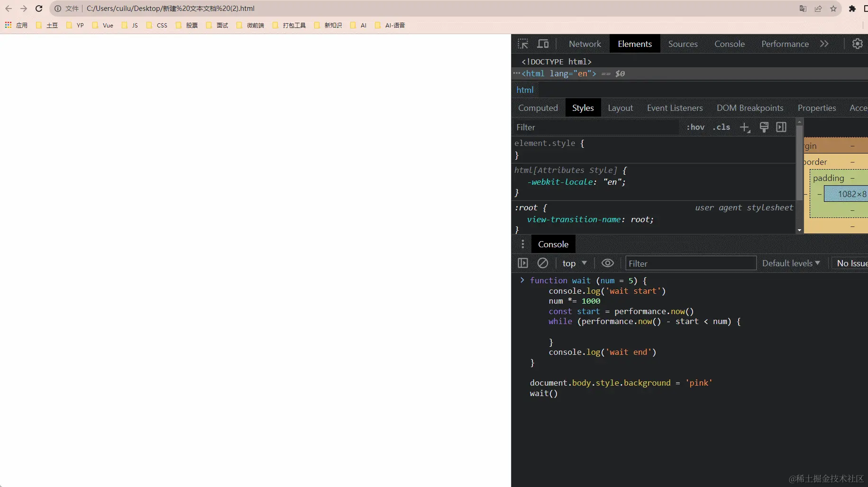Bookmark this page star icon
Image resolution: width=868 pixels, height=487 pixels.
tap(833, 9)
